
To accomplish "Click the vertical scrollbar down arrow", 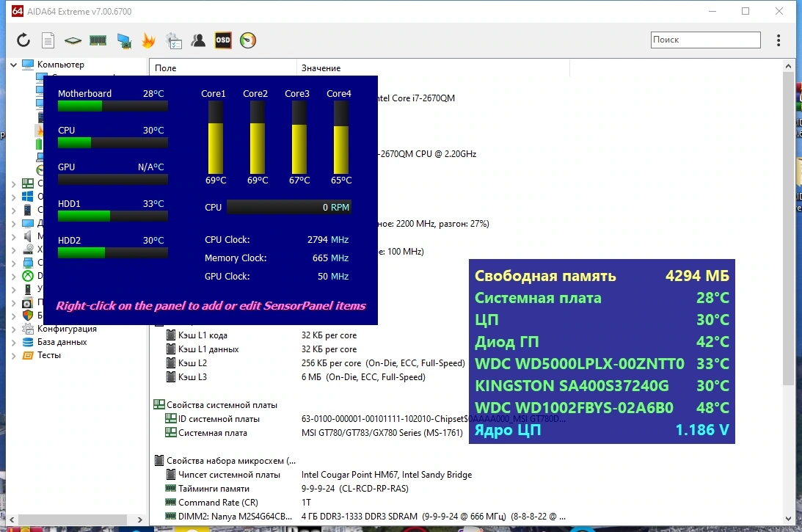I will click(x=788, y=518).
